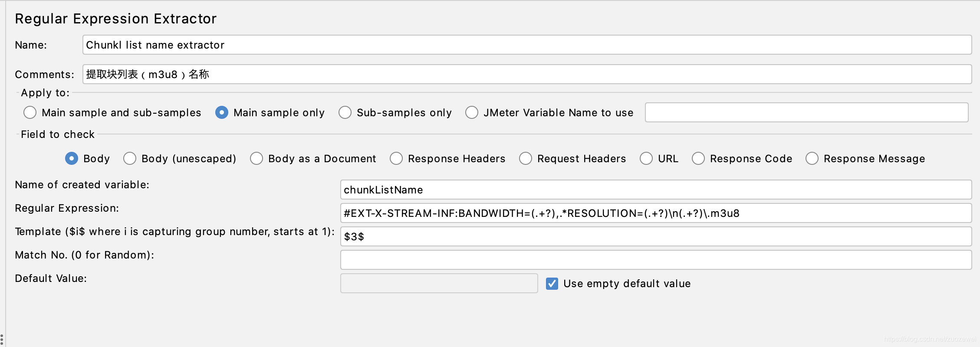
Task: Focus the empty Match No. field
Action: 656,260
